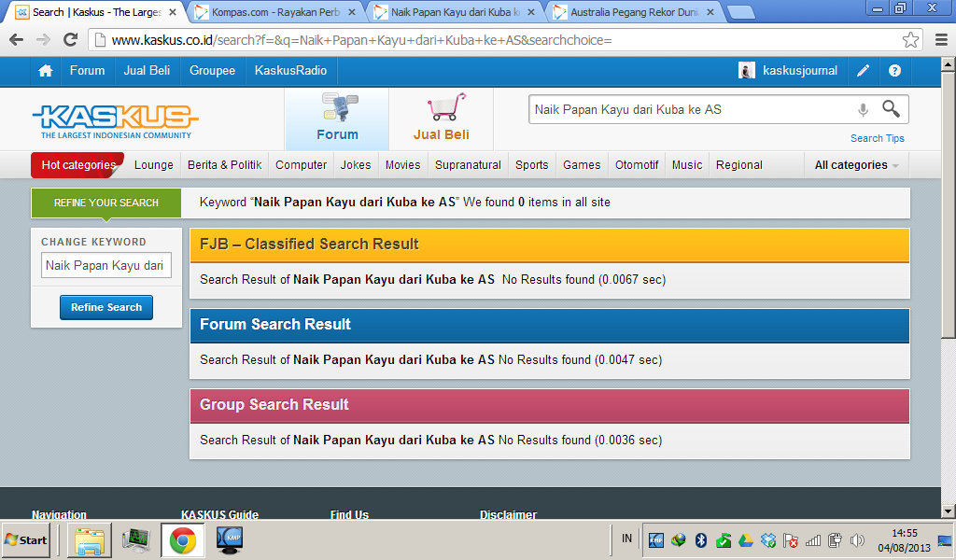The width and height of the screenshot is (956, 560).
Task: Submit search with magnifying glass icon
Action: click(x=891, y=109)
